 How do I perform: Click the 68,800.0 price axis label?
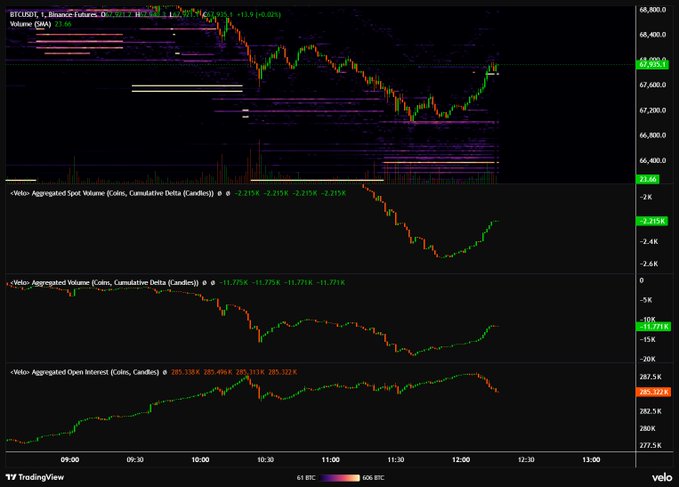pyautogui.click(x=653, y=10)
